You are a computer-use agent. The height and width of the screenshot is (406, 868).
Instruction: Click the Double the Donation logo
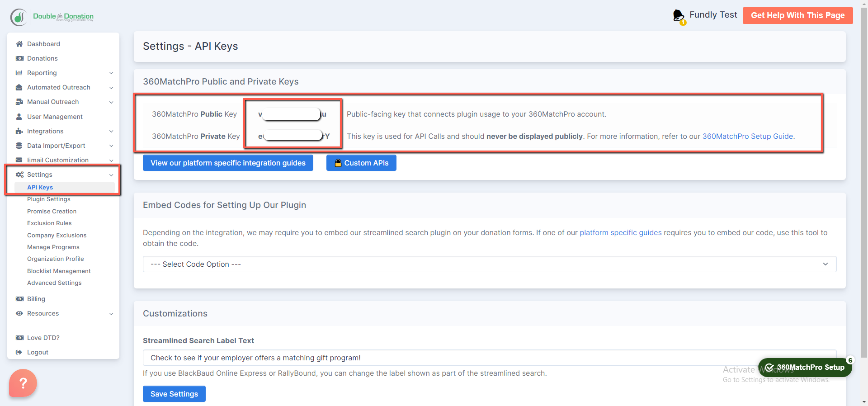click(x=52, y=17)
